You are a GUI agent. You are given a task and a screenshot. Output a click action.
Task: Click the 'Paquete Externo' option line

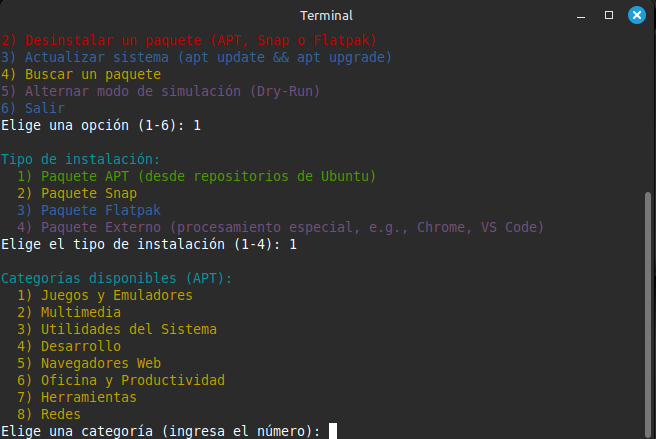coord(280,227)
